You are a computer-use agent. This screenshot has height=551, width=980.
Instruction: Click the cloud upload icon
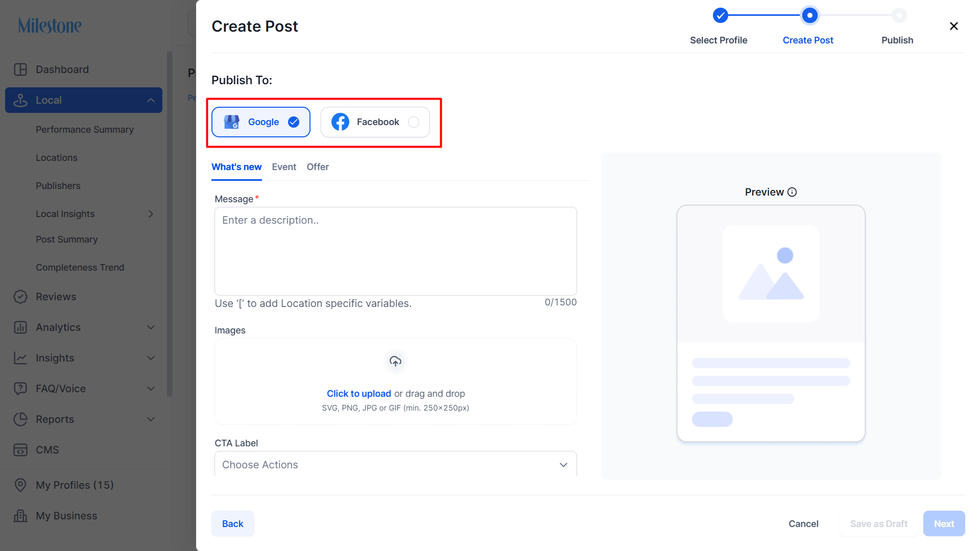[x=396, y=362]
